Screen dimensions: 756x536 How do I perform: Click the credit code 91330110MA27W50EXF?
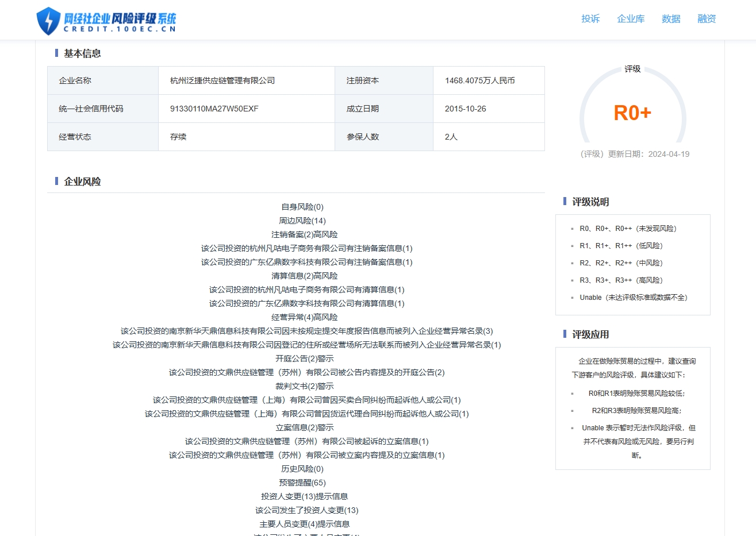pos(214,109)
